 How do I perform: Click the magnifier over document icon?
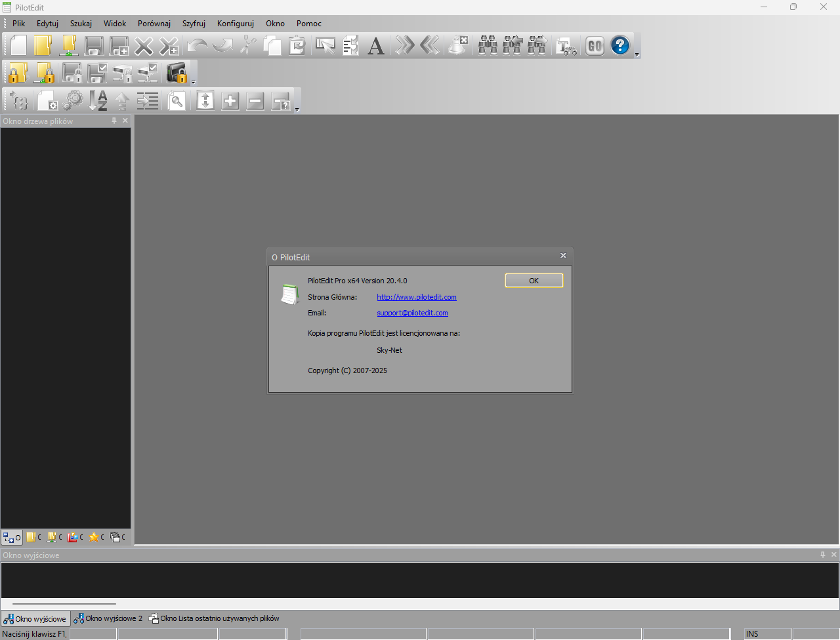point(177,100)
